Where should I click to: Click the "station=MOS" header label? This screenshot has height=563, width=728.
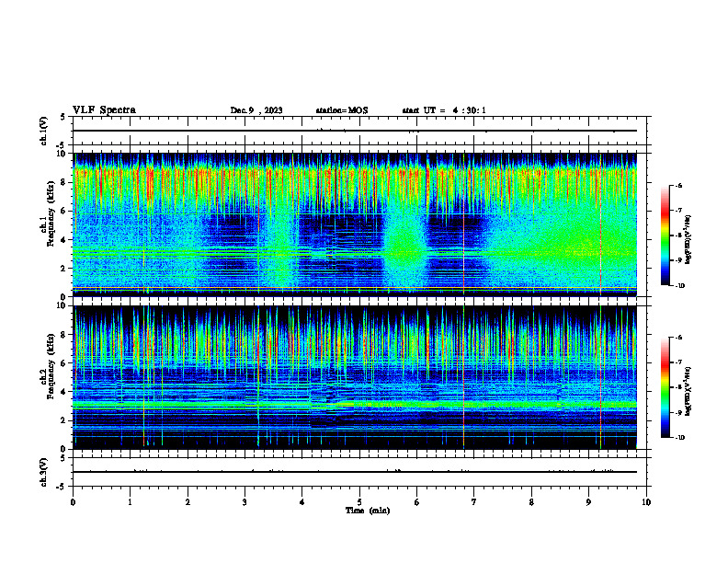coord(342,110)
